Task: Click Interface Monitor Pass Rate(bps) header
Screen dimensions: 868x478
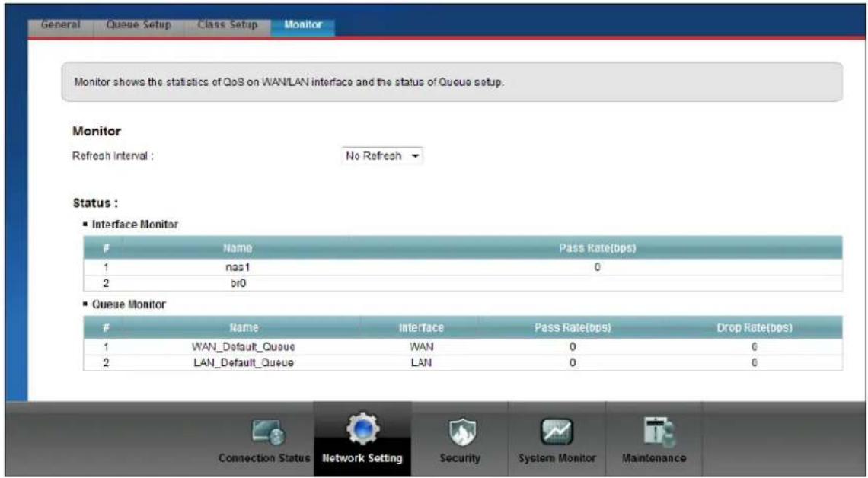Action: tap(597, 248)
